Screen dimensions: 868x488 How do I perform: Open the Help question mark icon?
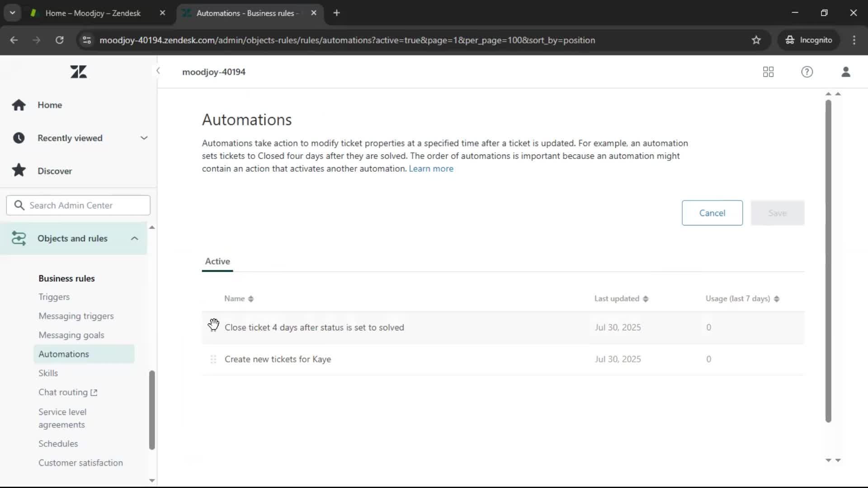point(807,72)
